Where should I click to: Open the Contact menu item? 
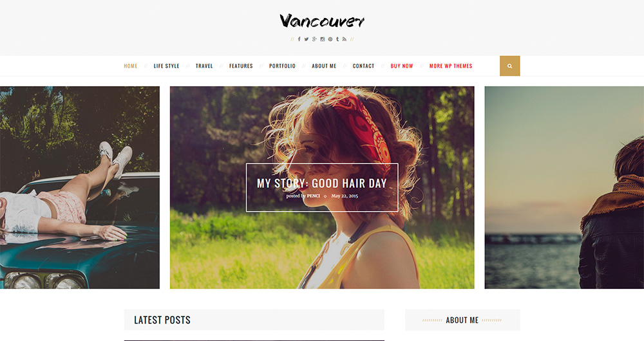click(363, 66)
